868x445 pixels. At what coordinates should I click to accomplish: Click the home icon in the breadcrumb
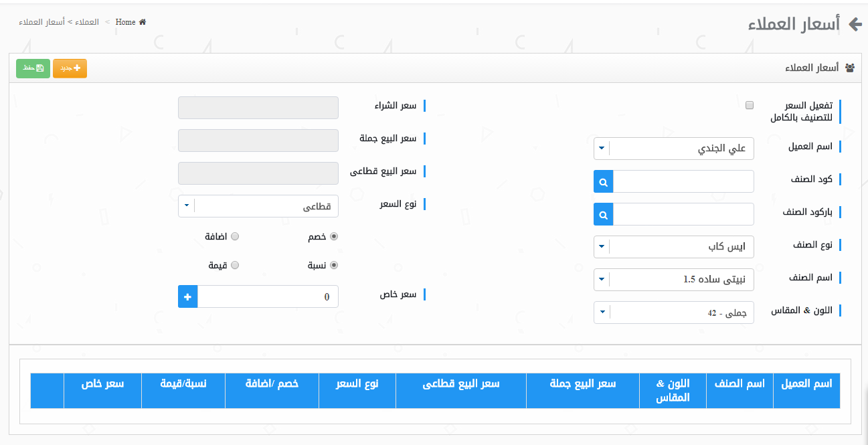142,22
